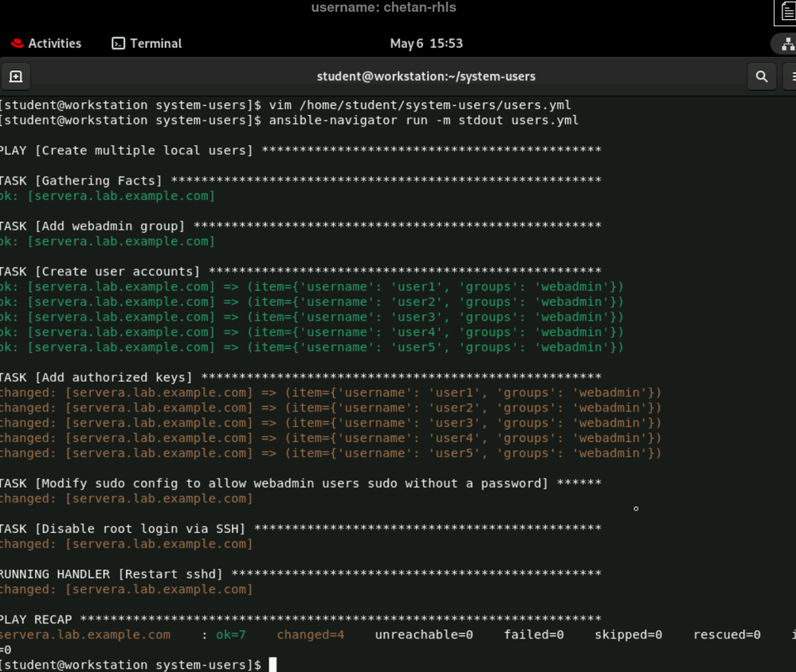Click the new tab icon in the terminal header

tap(16, 76)
